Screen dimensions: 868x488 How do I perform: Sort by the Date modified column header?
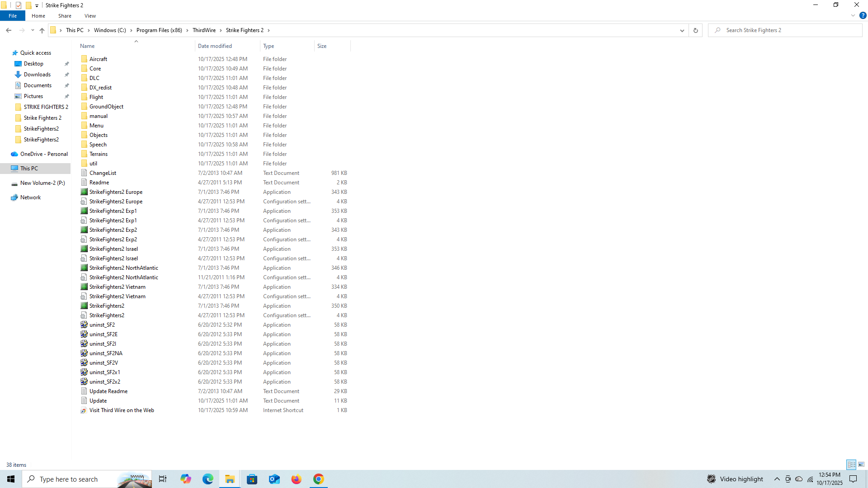215,46
